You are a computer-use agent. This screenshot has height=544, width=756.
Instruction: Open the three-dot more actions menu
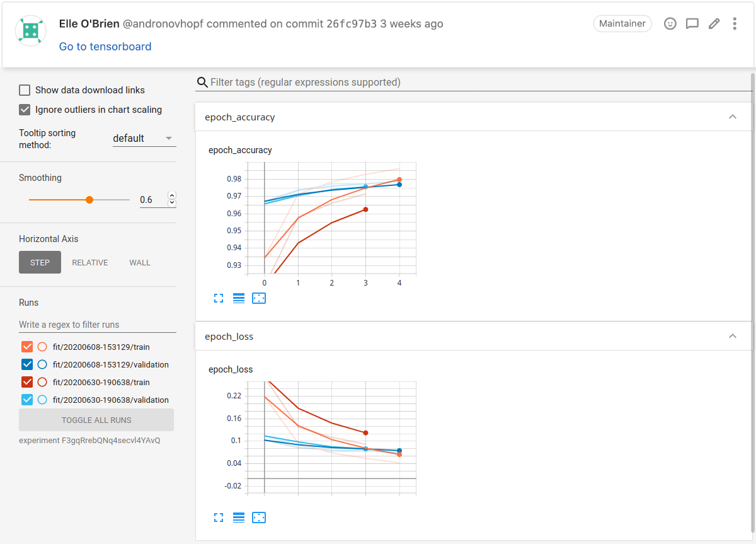[735, 24]
